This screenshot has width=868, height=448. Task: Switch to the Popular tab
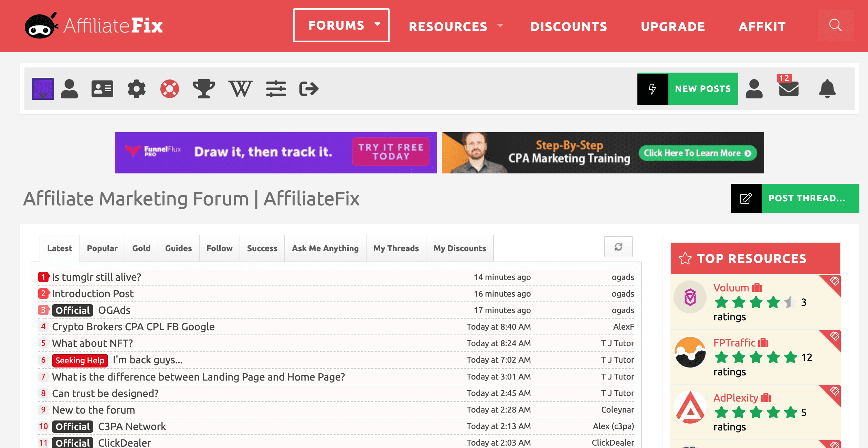102,248
